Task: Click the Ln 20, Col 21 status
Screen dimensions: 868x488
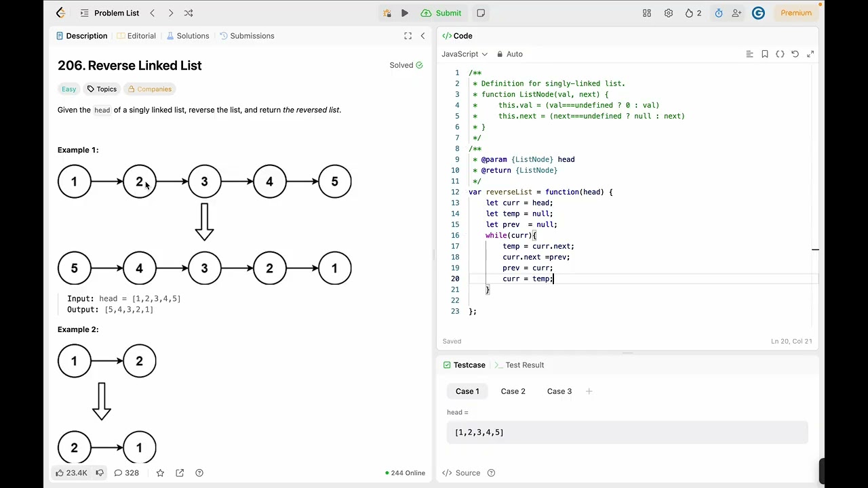Action: click(x=791, y=342)
